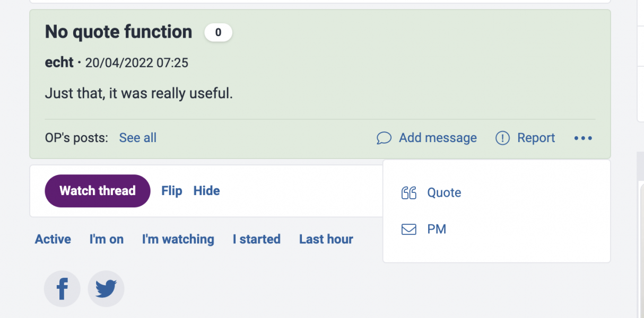Open See all of OP's posts
The height and width of the screenshot is (318, 644).
(x=137, y=138)
